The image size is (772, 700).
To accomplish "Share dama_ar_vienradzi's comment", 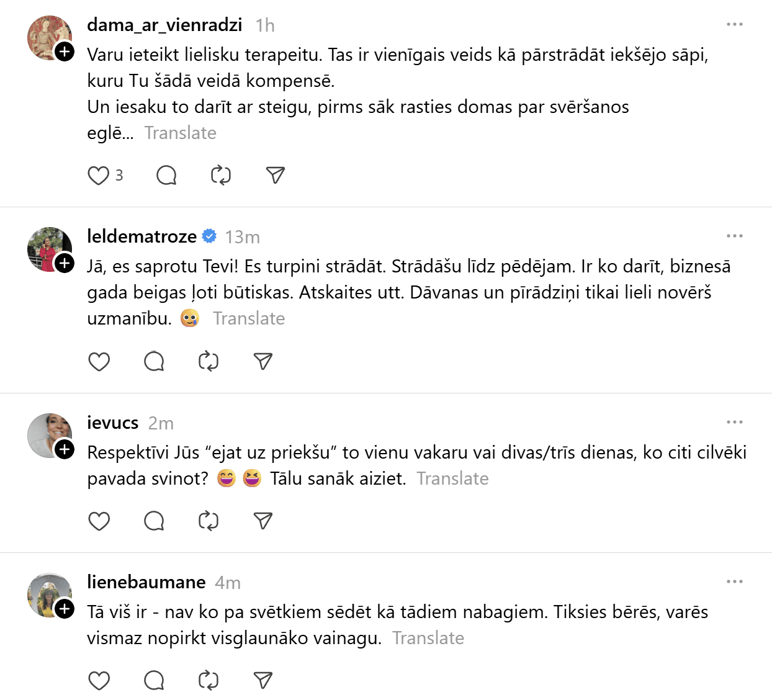I will tap(275, 176).
